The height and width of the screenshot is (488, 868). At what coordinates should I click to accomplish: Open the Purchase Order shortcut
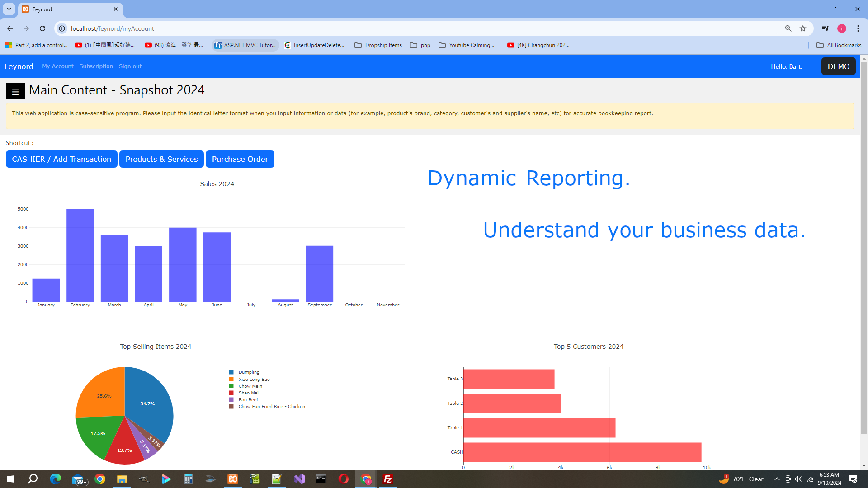(x=240, y=159)
